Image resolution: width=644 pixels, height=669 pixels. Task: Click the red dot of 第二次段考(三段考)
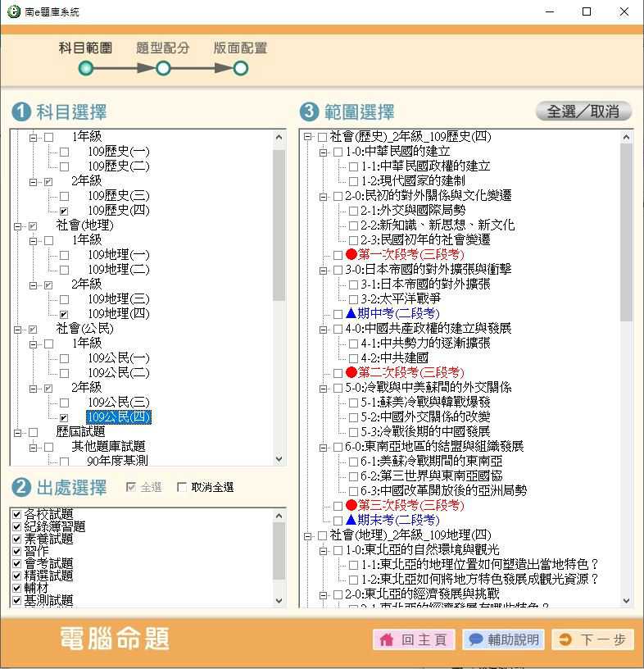[x=351, y=372]
